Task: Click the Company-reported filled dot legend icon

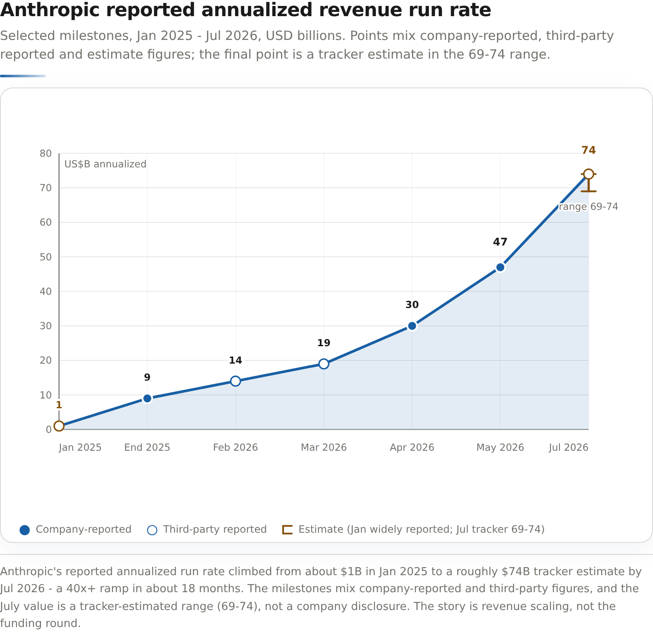Action: (25, 530)
